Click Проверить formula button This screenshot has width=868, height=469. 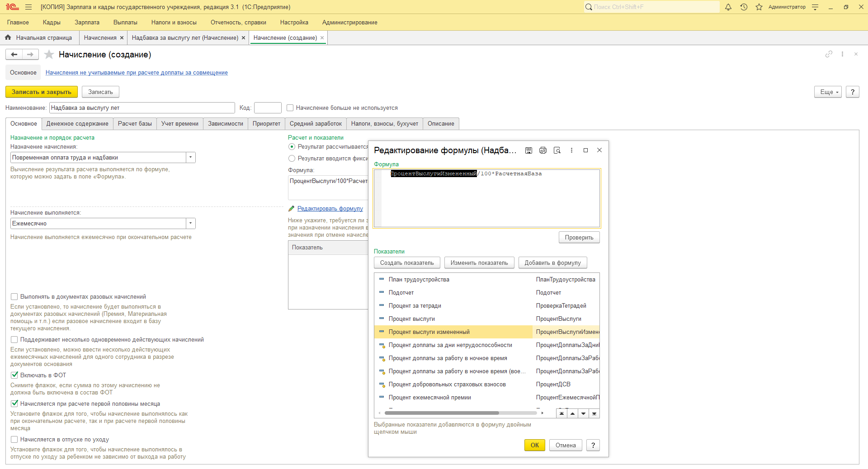point(579,238)
